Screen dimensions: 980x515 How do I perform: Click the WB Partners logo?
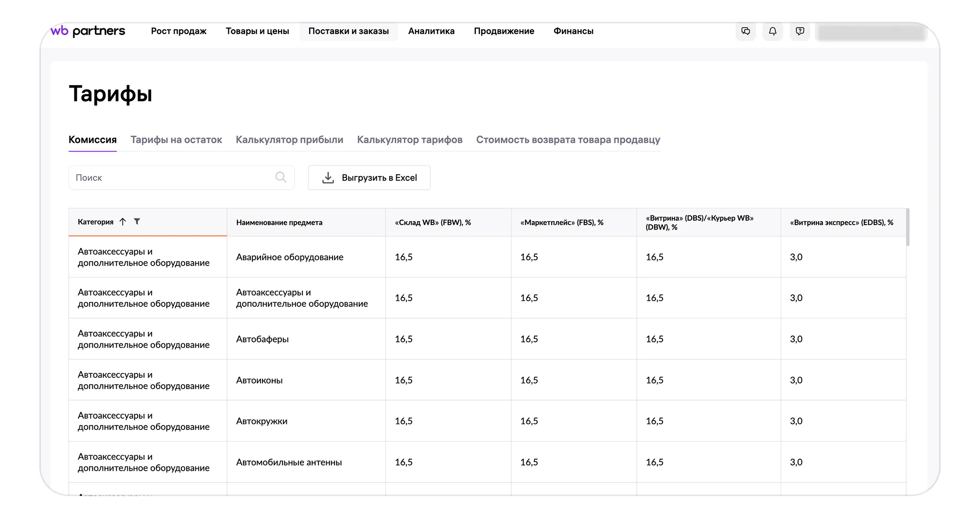point(88,31)
